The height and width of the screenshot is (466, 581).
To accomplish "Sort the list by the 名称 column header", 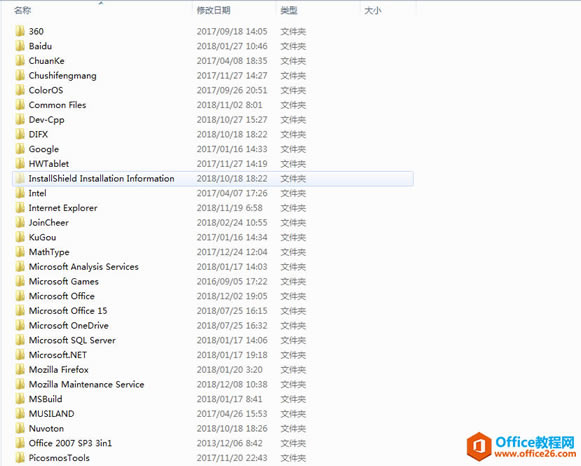I will tap(22, 10).
